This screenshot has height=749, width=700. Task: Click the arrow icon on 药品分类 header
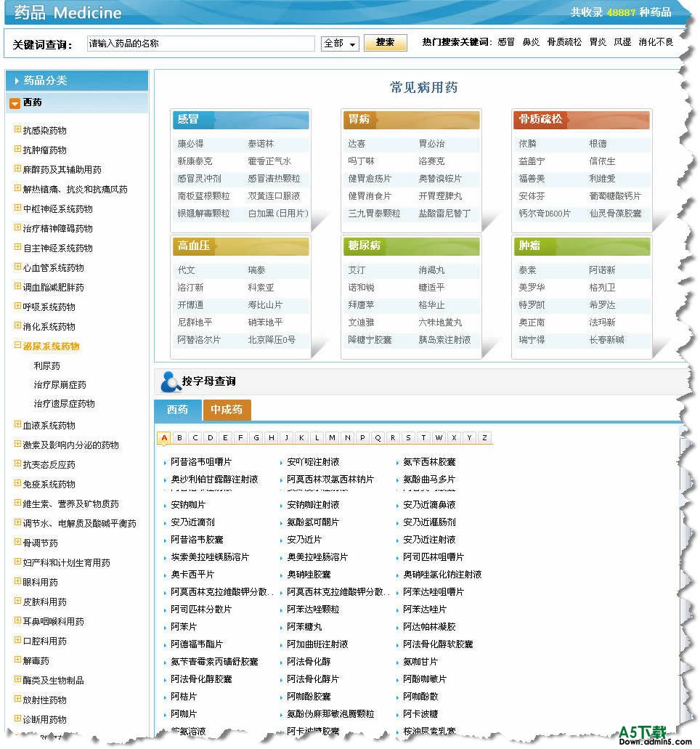[16, 80]
